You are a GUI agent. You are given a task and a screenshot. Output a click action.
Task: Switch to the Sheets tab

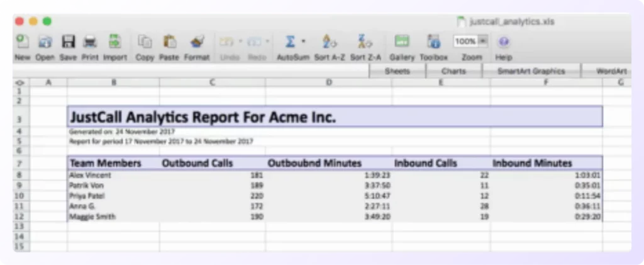(397, 71)
